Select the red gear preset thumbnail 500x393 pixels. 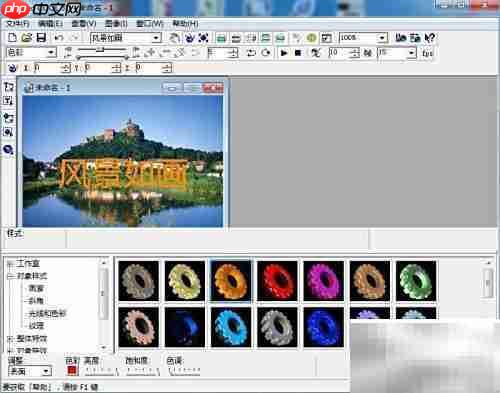point(277,281)
